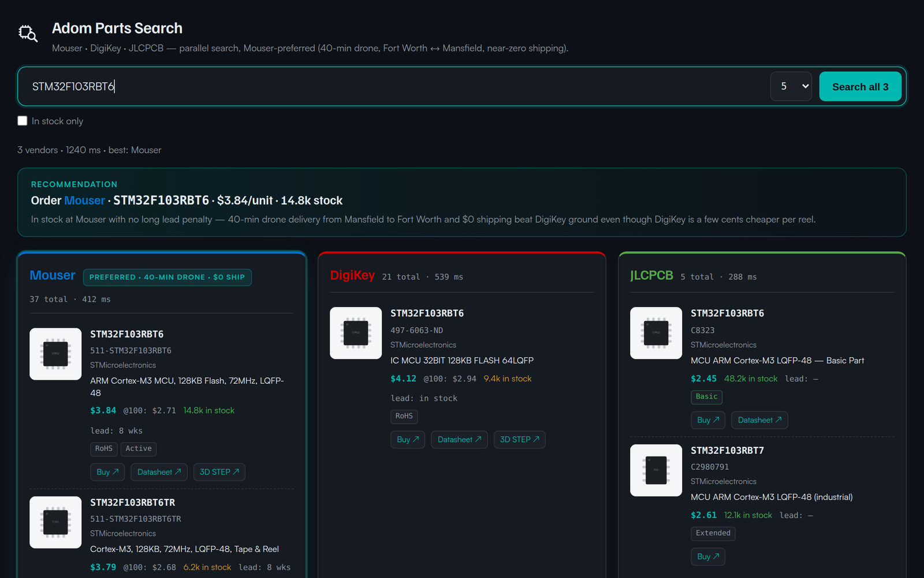This screenshot has width=924, height=578.
Task: Click the Preferred 40-min drone $0 ship badge
Action: coord(167,277)
